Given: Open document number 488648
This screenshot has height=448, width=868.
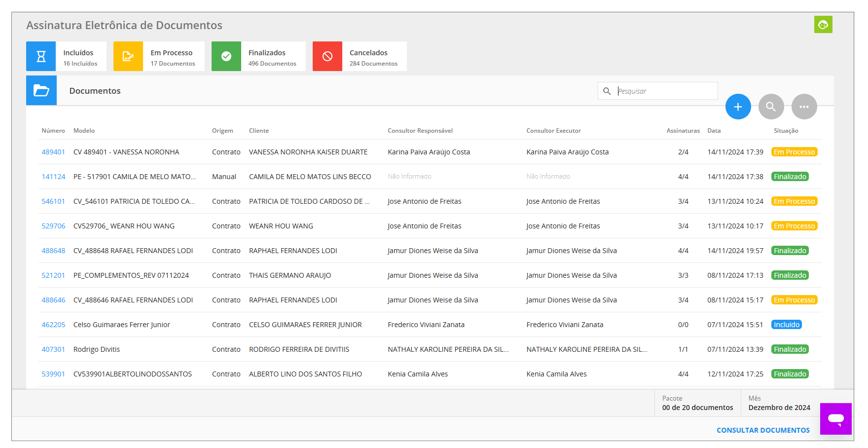Looking at the screenshot, I should (53, 251).
